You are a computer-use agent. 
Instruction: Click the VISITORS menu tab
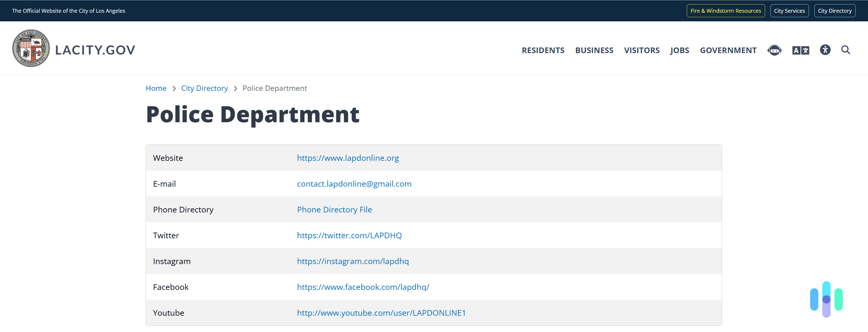pos(642,50)
